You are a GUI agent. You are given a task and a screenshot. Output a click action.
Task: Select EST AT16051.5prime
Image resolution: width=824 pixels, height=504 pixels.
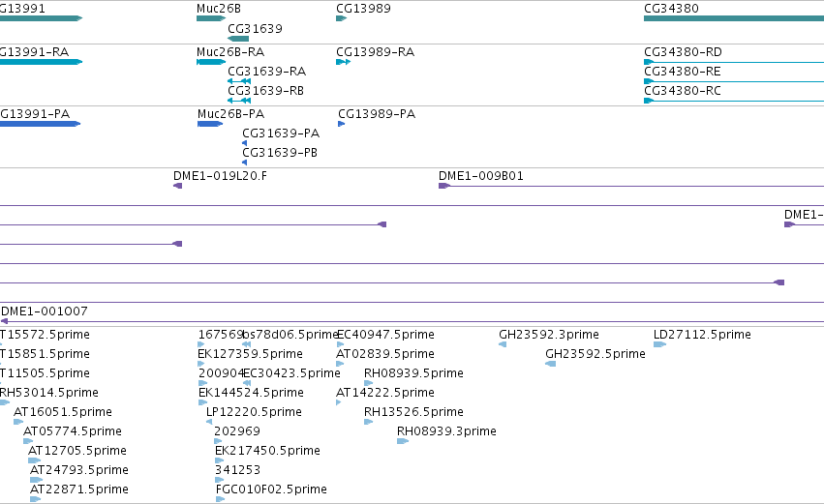click(63, 412)
